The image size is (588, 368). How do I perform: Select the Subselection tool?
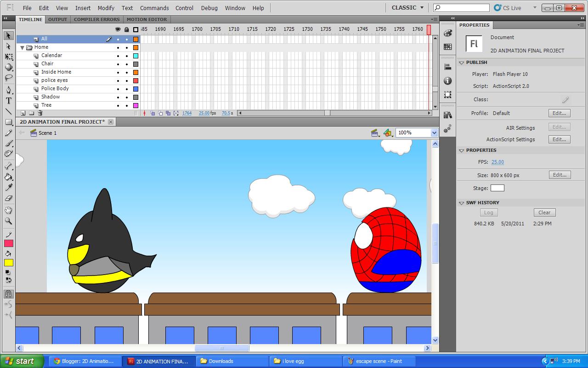[8, 46]
